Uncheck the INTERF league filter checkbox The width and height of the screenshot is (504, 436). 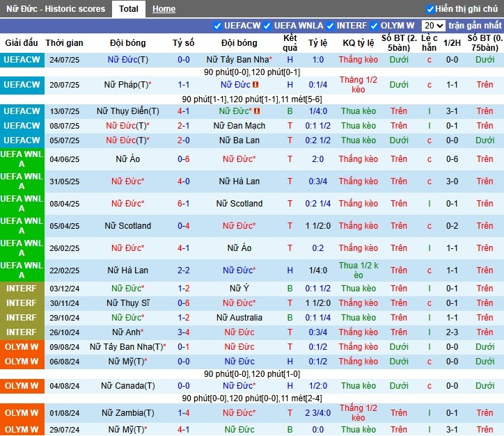331,26
